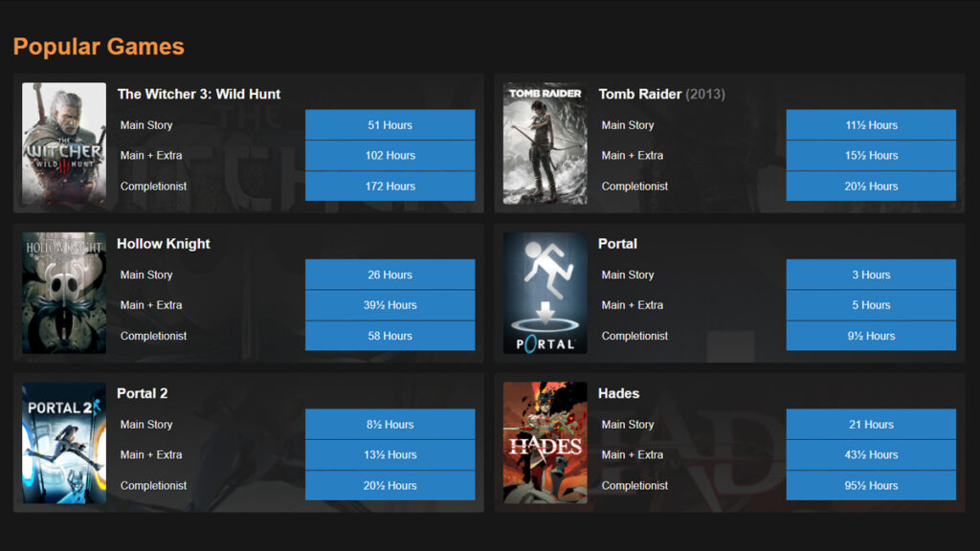
Task: Click Portal 'Main Story' label
Action: 628,275
